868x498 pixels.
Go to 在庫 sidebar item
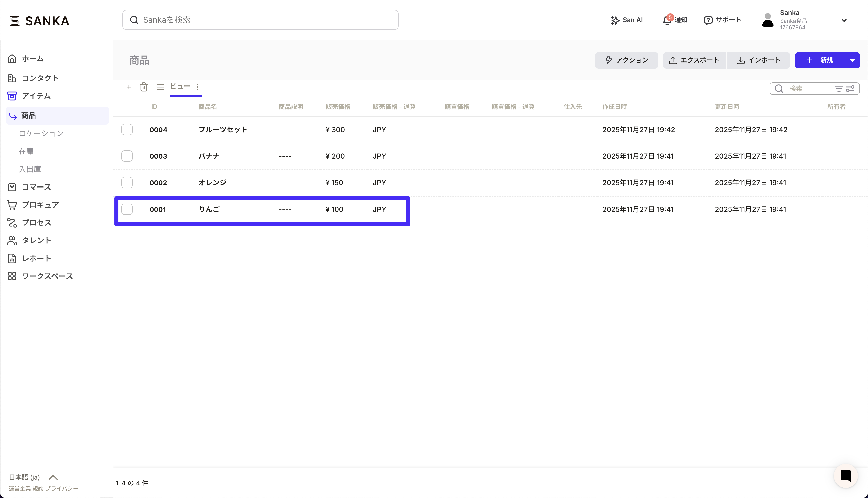(x=26, y=151)
